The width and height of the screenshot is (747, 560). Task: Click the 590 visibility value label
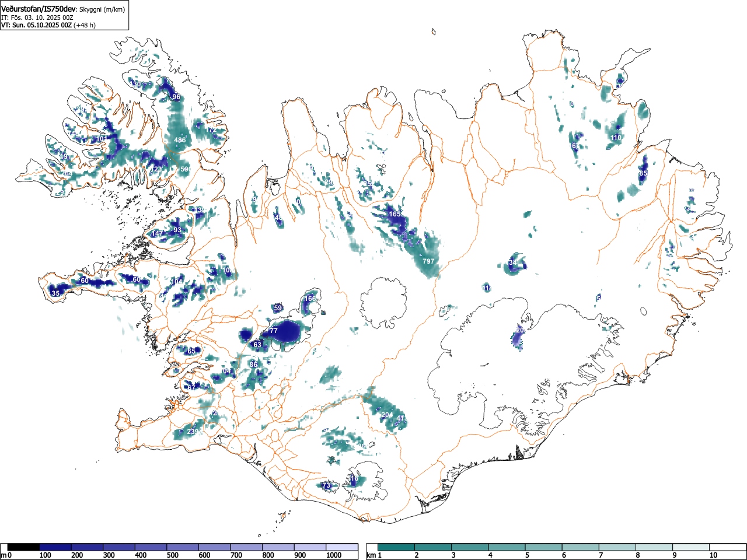(186, 169)
